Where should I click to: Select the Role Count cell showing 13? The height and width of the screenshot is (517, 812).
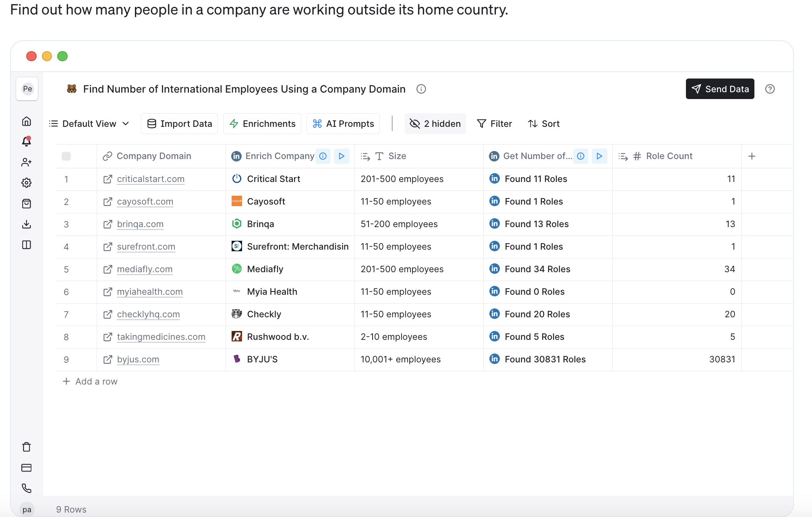click(x=677, y=224)
